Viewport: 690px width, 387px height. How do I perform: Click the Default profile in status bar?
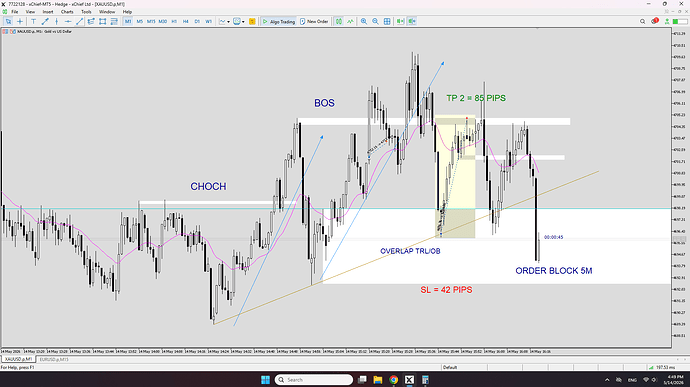[x=450, y=367]
